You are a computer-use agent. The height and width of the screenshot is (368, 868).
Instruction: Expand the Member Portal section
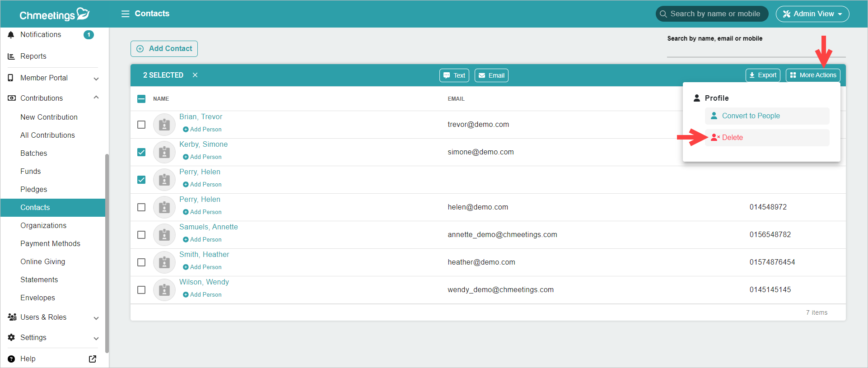[x=96, y=79]
